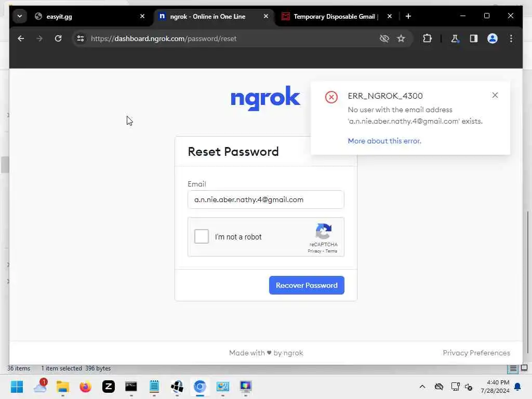
Task: Go forward to the next page
Action: 39,38
